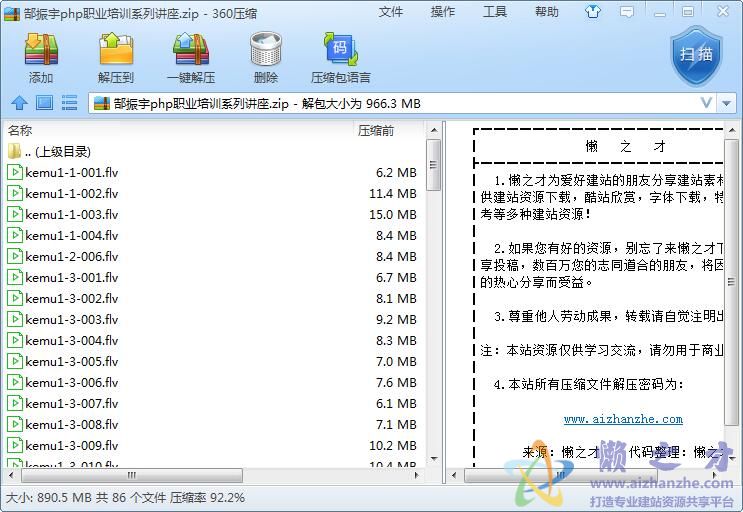Click the file icon of kemu1-1-001.flv

coord(15,172)
